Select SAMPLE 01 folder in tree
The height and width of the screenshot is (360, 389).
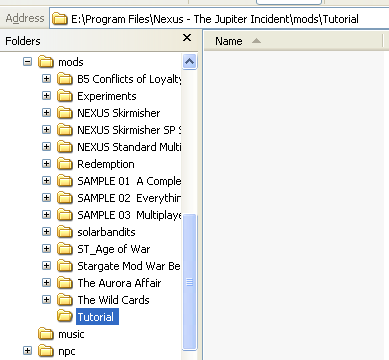coord(129,181)
